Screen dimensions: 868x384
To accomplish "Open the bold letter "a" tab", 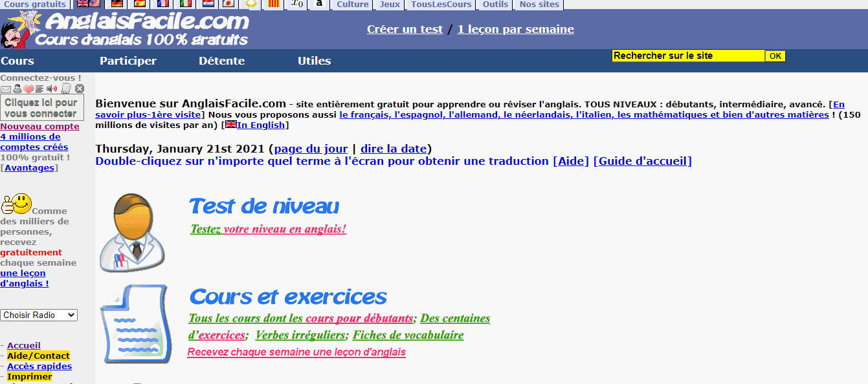I will click(319, 4).
